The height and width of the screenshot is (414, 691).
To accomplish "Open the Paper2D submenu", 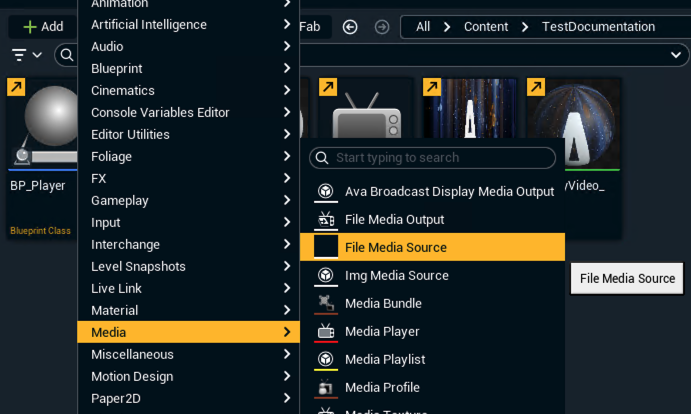I will tap(189, 399).
